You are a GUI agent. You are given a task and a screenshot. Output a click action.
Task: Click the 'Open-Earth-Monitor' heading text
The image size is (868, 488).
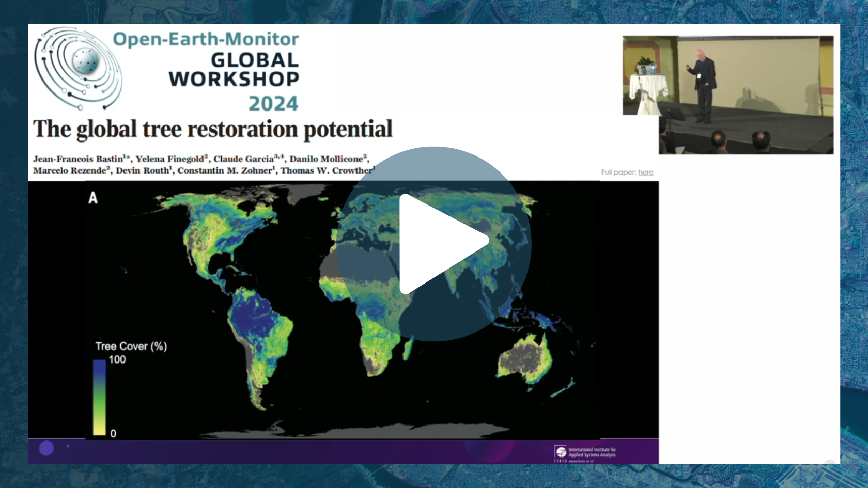206,39
